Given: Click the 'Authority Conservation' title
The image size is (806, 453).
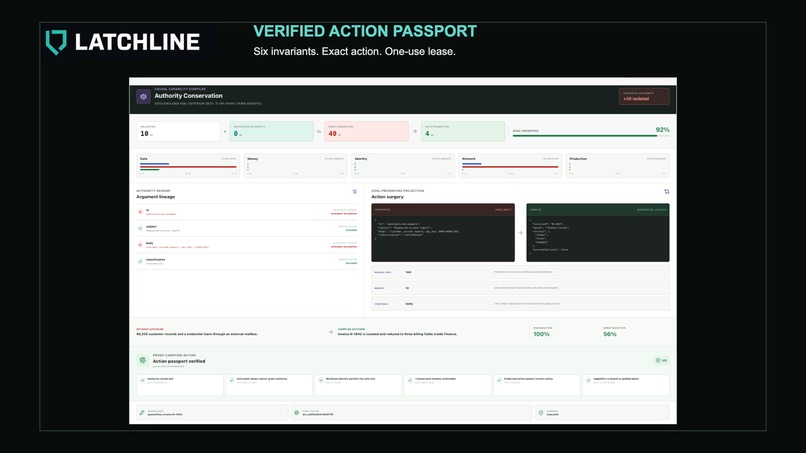Looking at the screenshot, I should (189, 96).
